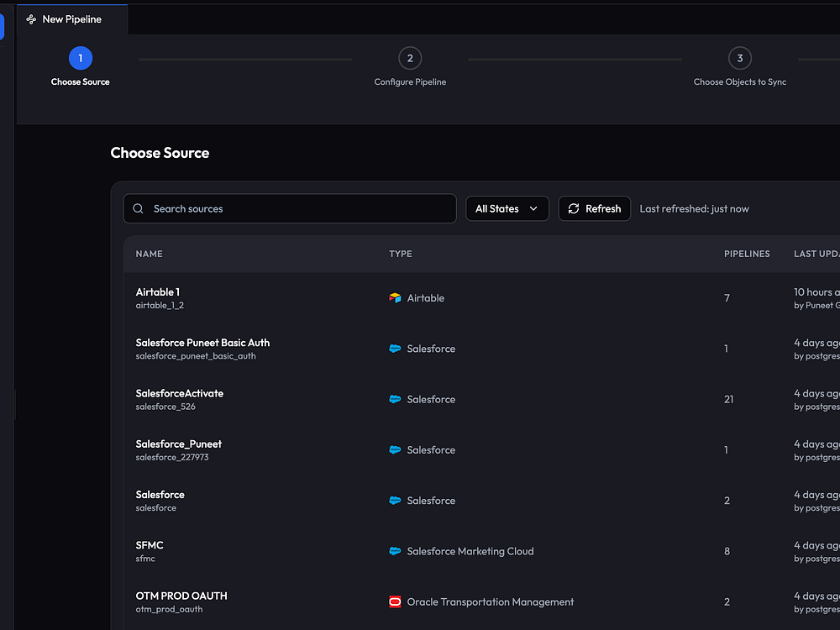Viewport: 840px width, 630px height.
Task: Select the New Pipeline tab
Action: 71,19
